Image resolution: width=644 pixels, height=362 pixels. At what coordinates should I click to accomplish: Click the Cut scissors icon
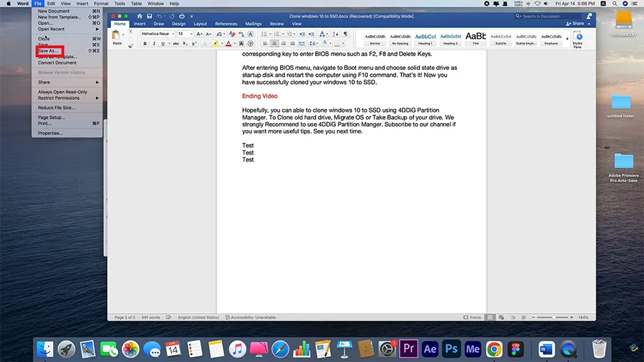point(131,31)
